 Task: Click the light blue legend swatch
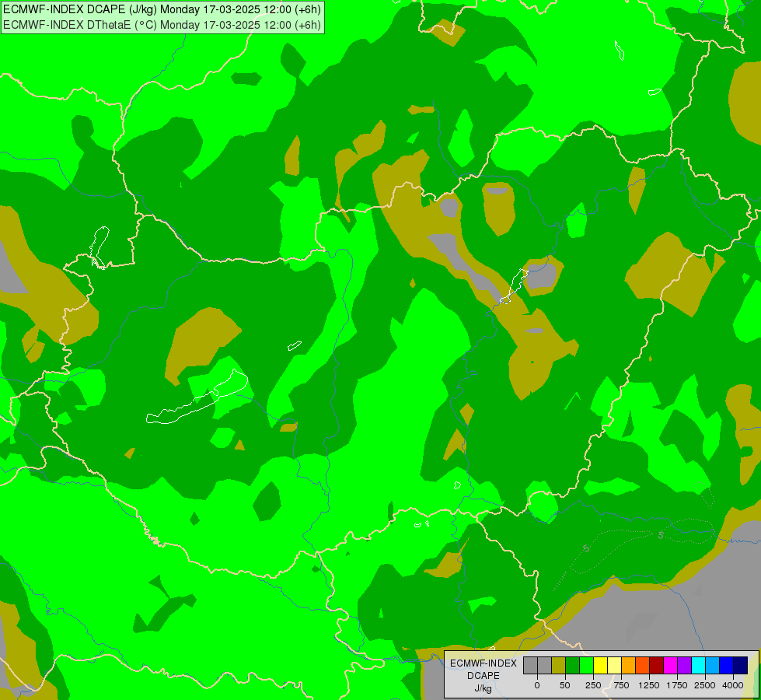point(713,665)
